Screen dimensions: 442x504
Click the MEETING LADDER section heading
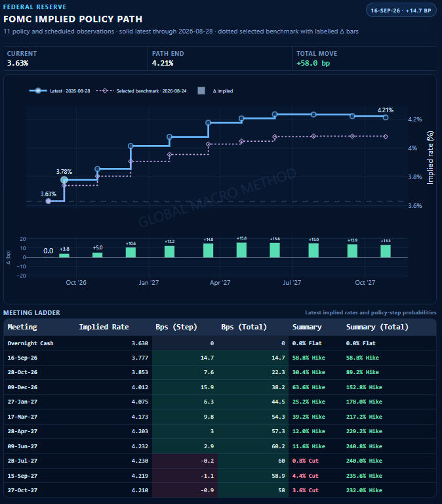[x=31, y=313]
